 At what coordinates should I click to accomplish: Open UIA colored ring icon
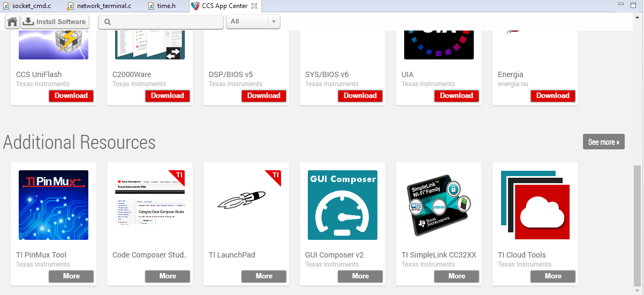tap(439, 46)
